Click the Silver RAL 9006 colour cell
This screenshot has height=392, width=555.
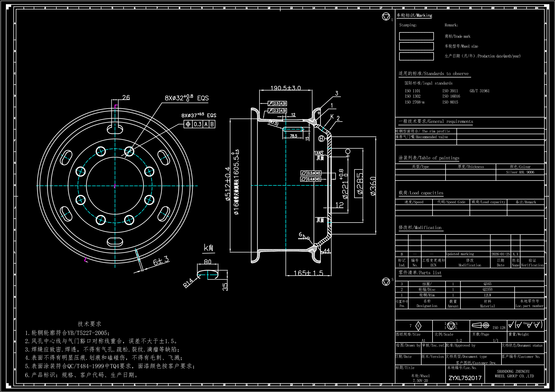coord(520,172)
